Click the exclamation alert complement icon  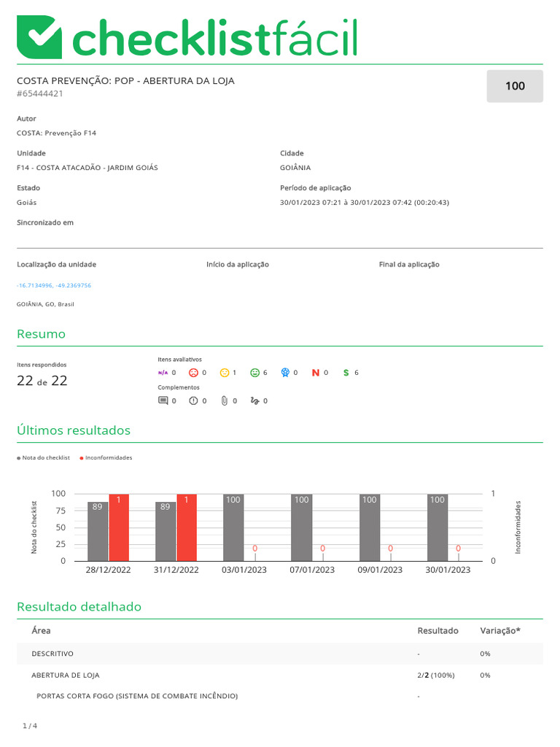pyautogui.click(x=193, y=400)
